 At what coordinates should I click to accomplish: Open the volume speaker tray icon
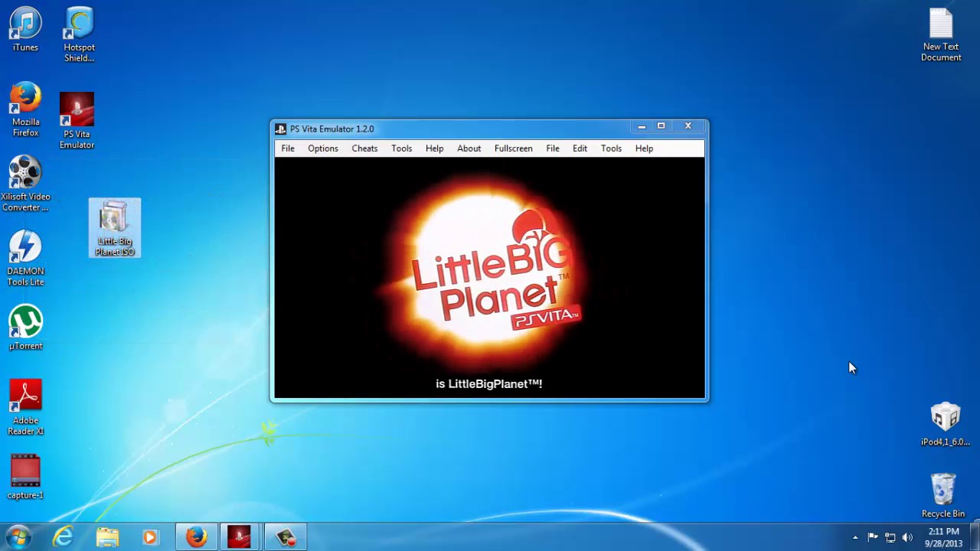(907, 537)
